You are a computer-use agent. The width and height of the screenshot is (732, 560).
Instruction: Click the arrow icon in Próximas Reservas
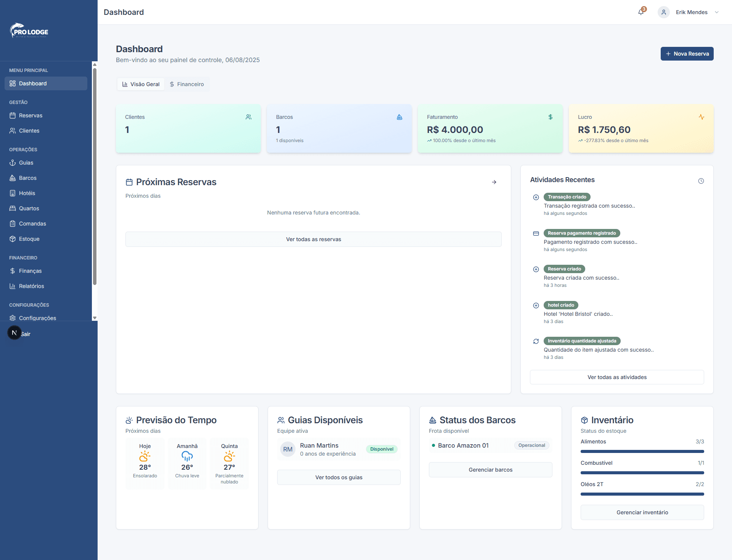click(x=494, y=182)
